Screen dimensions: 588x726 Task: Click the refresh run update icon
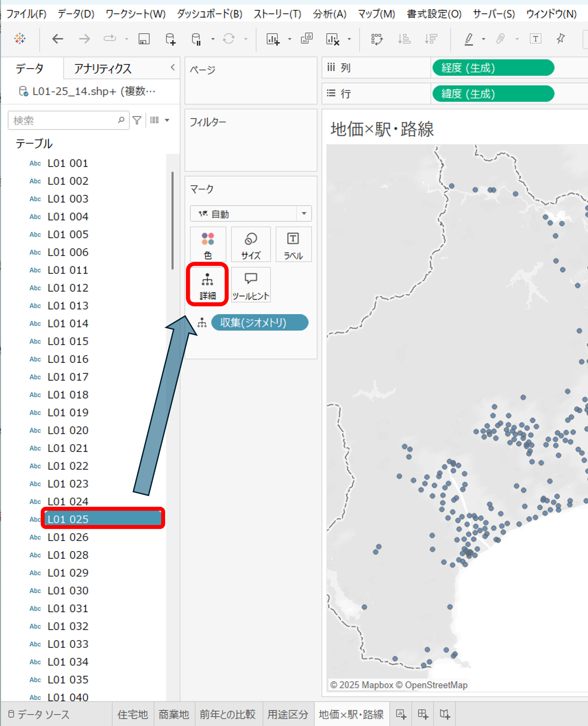[229, 39]
